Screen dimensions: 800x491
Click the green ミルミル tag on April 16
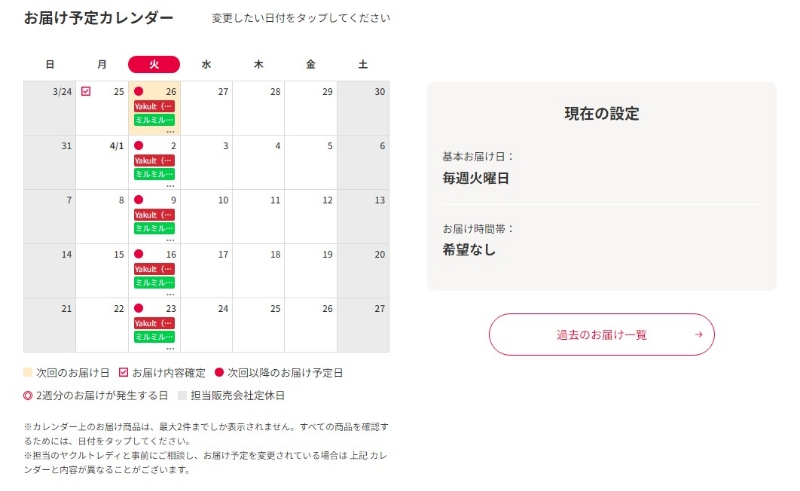[x=154, y=282]
